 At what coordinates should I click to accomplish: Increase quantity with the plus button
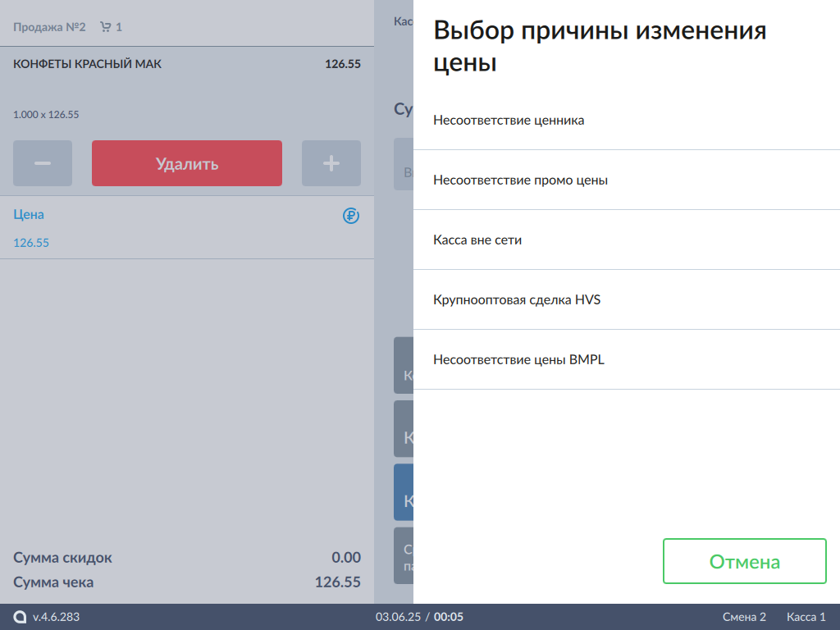point(331,163)
